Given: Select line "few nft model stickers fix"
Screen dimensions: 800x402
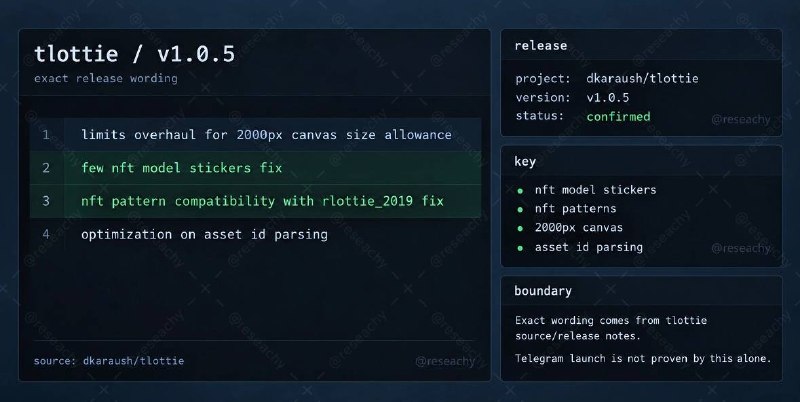Looking at the screenshot, I should click(182, 168).
